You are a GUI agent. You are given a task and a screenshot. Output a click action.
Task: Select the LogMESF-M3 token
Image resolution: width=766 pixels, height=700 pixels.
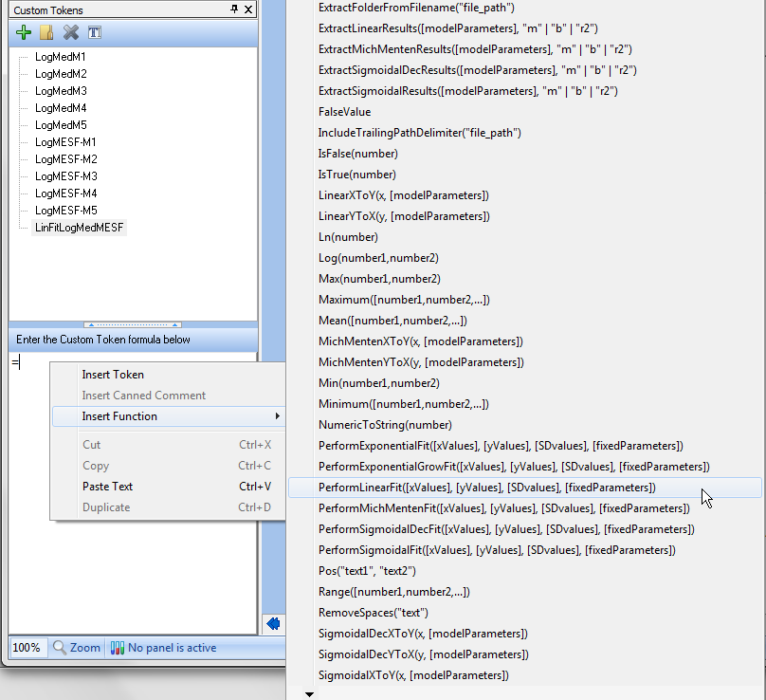66,176
